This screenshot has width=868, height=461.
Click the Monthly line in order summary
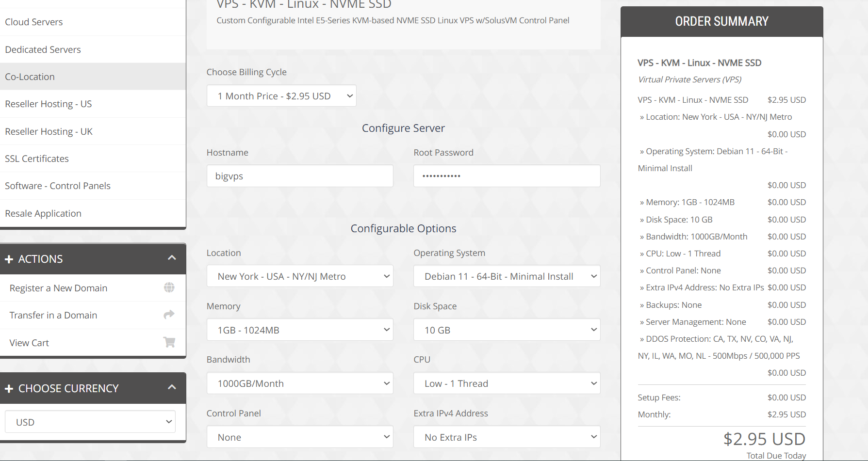721,414
